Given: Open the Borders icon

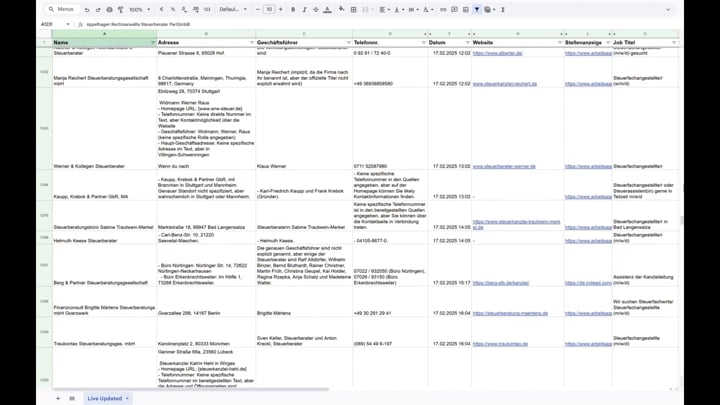Looking at the screenshot, I should tap(354, 10).
